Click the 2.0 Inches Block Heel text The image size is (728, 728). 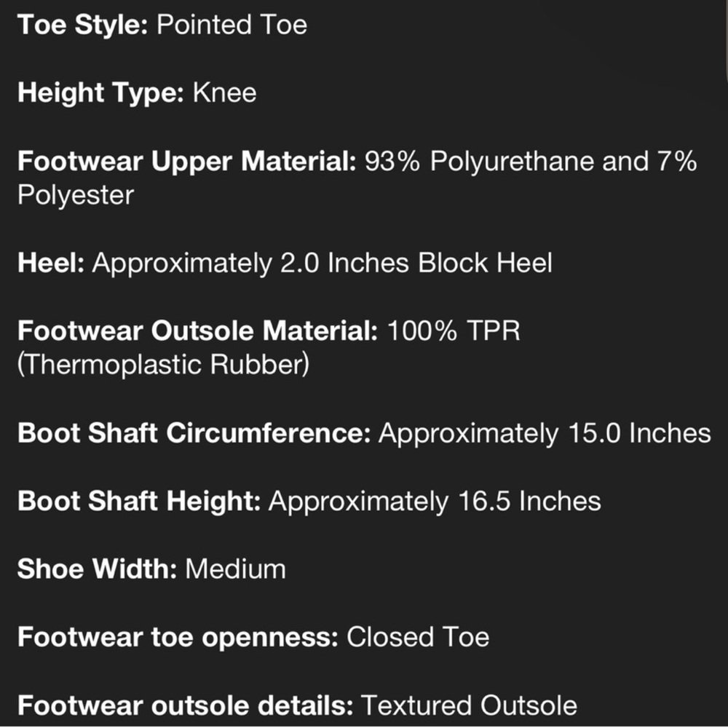pyautogui.click(x=416, y=263)
